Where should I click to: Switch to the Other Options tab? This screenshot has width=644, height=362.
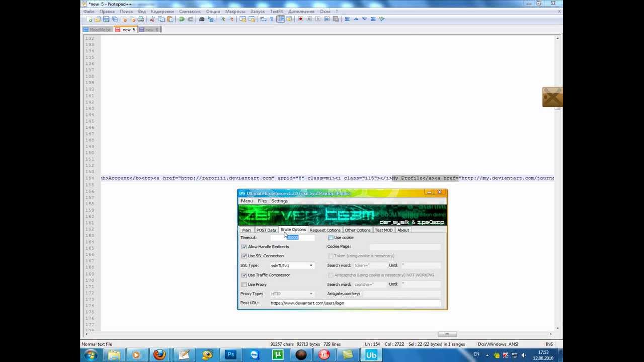pos(358,230)
